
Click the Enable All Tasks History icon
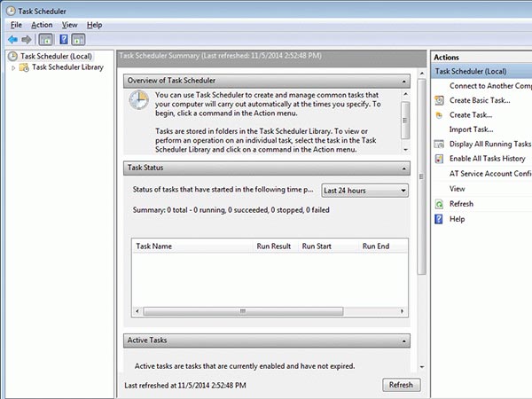coord(438,158)
